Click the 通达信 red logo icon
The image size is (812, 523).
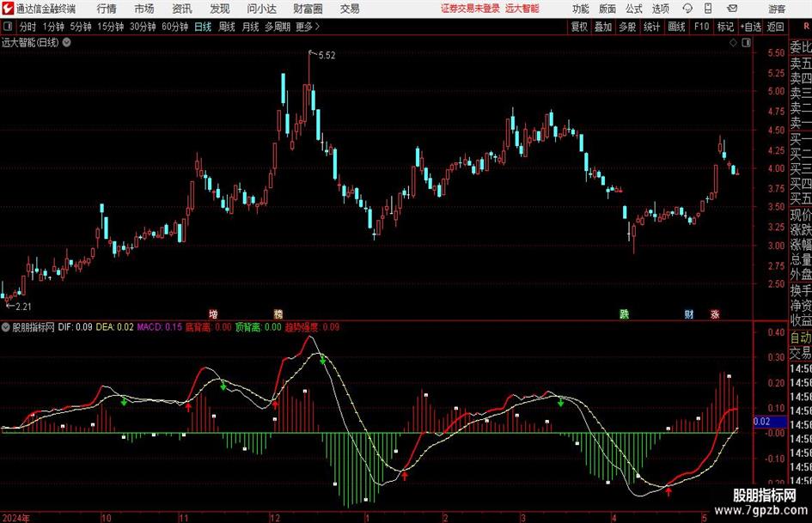(x=8, y=9)
